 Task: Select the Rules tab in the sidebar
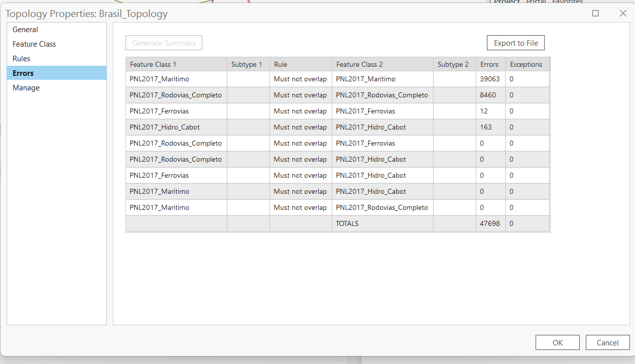click(20, 58)
